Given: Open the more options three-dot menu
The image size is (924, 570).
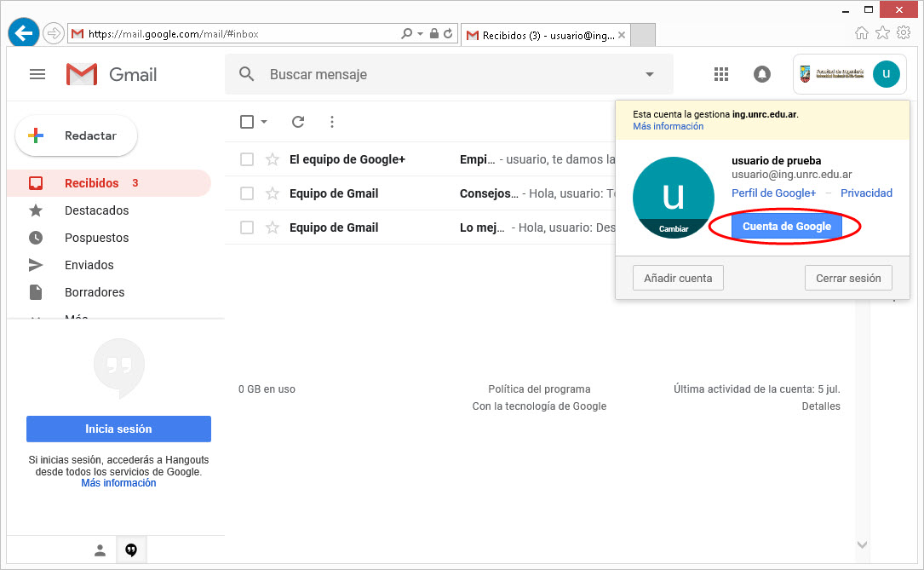Looking at the screenshot, I should (x=332, y=122).
